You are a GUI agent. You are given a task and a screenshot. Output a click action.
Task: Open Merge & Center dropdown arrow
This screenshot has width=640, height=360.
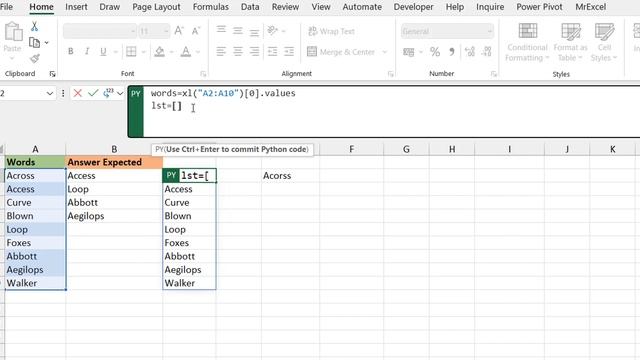pos(384,52)
